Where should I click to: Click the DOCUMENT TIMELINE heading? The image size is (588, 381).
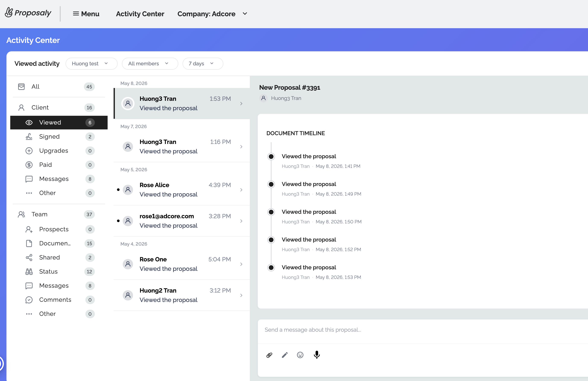pyautogui.click(x=295, y=133)
